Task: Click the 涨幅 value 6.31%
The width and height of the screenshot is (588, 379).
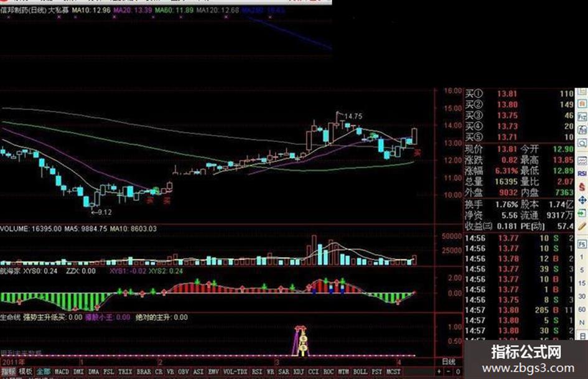Action: point(506,171)
